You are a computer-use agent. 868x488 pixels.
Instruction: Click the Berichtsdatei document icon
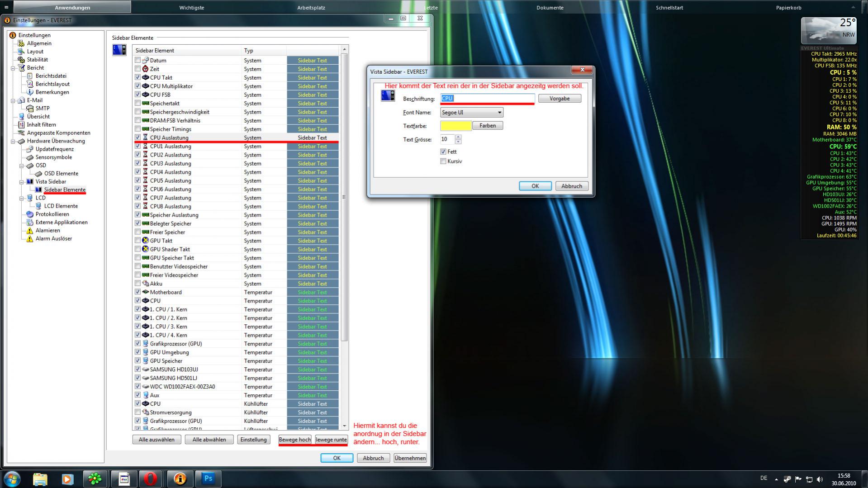30,76
